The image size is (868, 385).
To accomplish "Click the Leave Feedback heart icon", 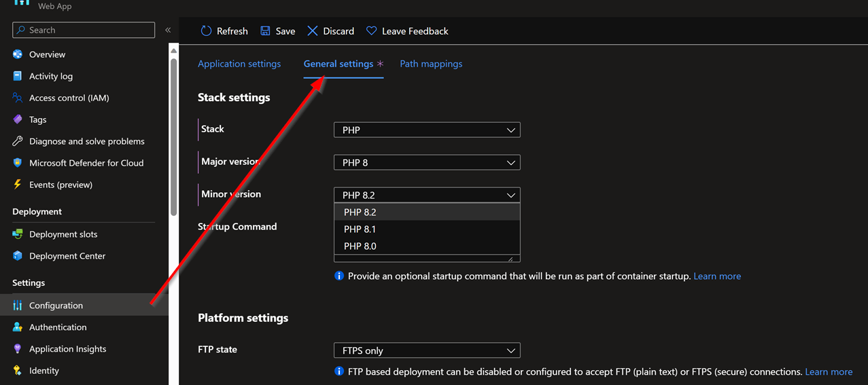I will pyautogui.click(x=371, y=31).
